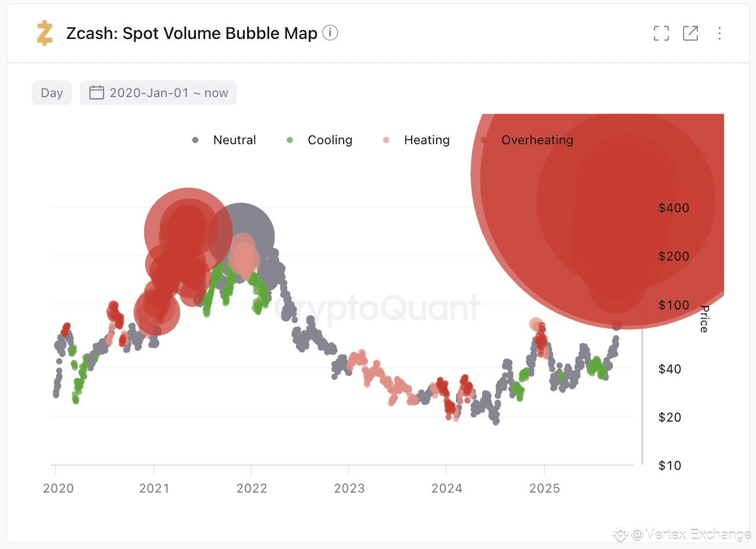Open the Day interval dropdown
Viewport: 756px width, 549px height.
tap(52, 92)
